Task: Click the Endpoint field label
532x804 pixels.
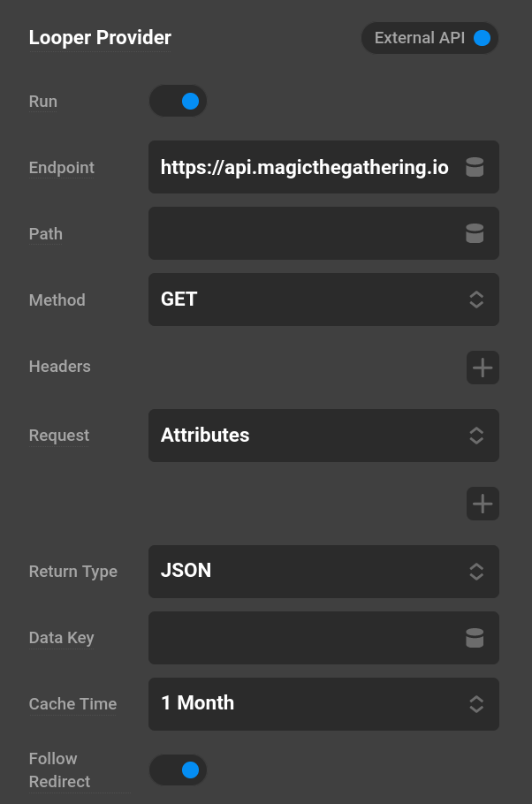Action: coord(61,167)
